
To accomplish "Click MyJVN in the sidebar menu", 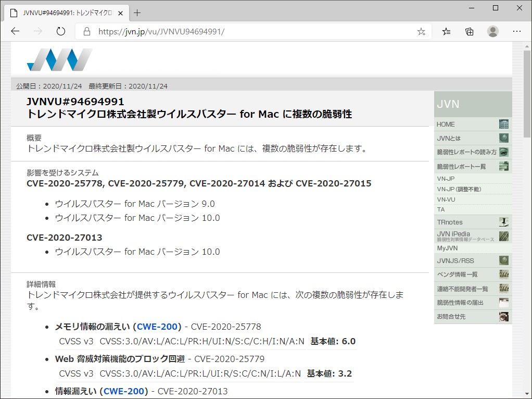I will point(448,248).
